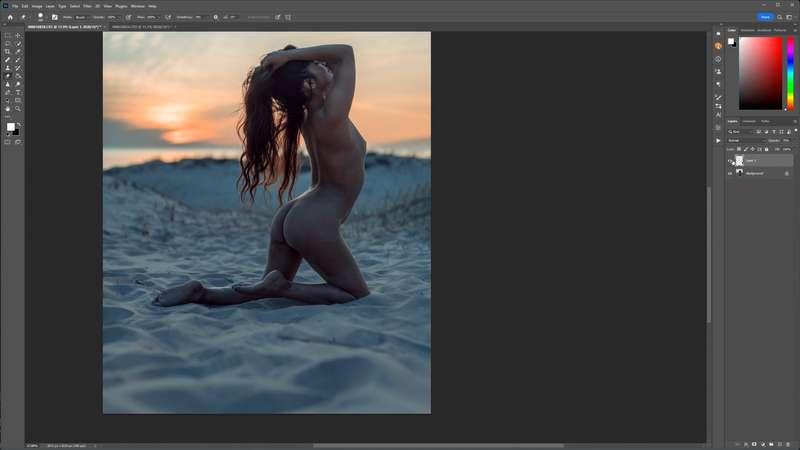
Task: Select the Clone Stamp tool
Action: click(8, 68)
